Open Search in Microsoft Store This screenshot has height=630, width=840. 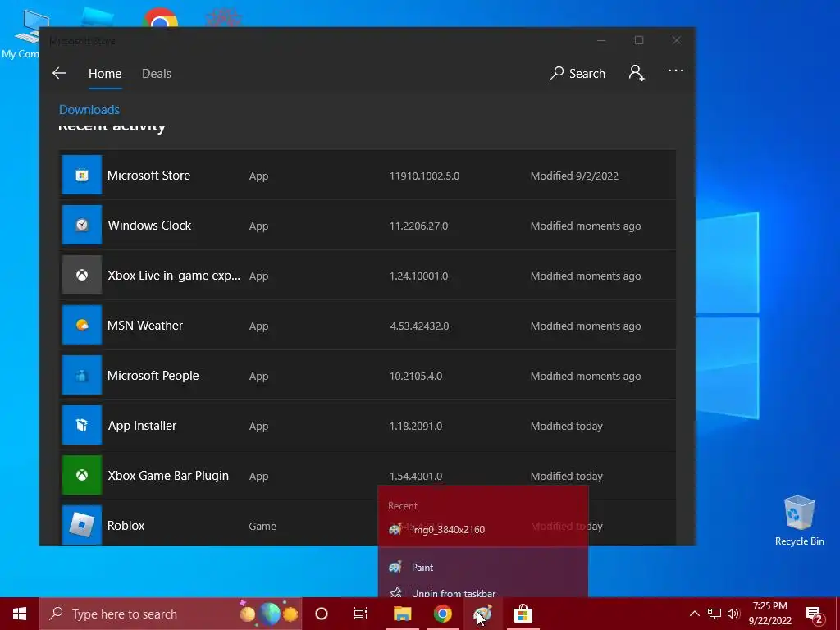(577, 73)
